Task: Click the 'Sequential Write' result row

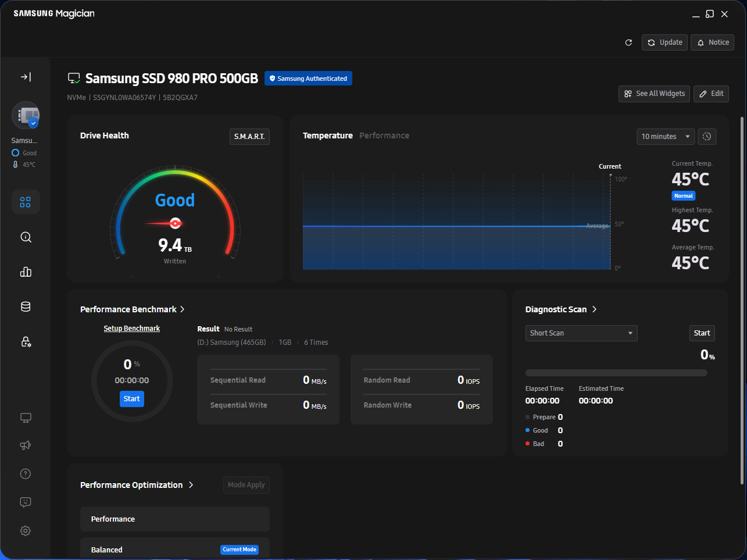Action: pyautogui.click(x=268, y=405)
